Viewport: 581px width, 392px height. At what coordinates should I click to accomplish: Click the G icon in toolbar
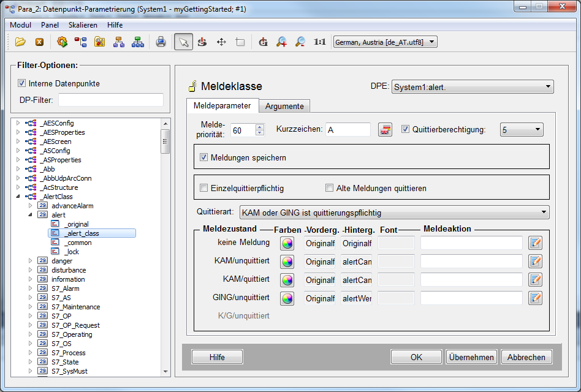click(263, 42)
